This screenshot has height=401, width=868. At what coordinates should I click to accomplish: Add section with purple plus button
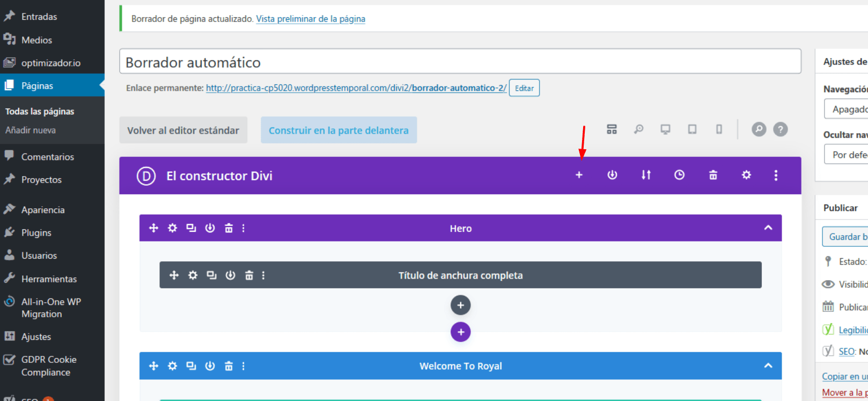pos(460,332)
